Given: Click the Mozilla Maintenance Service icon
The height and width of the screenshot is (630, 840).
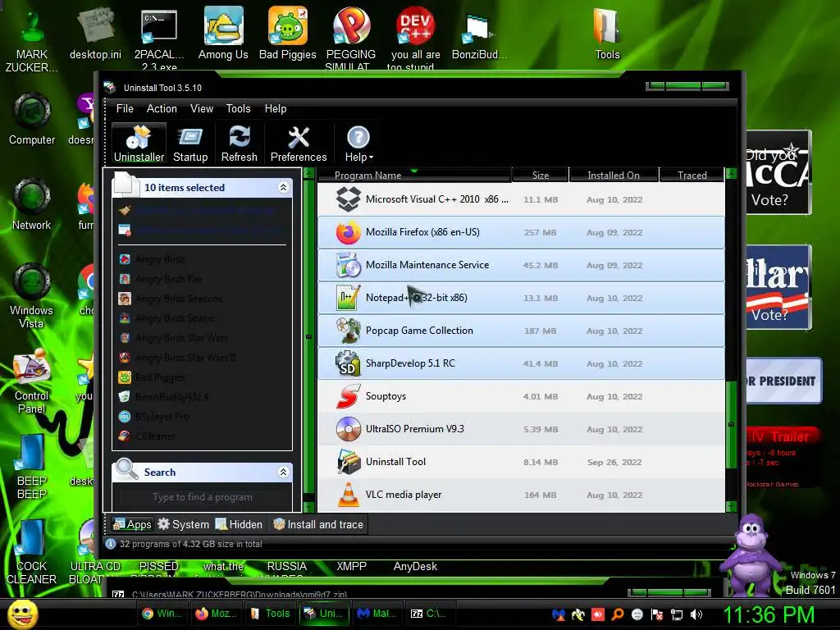Looking at the screenshot, I should pyautogui.click(x=348, y=265).
